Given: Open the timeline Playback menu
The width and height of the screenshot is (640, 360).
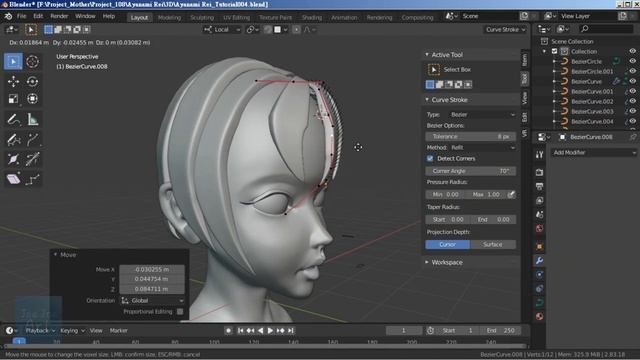Looking at the screenshot, I should pyautogui.click(x=39, y=331).
